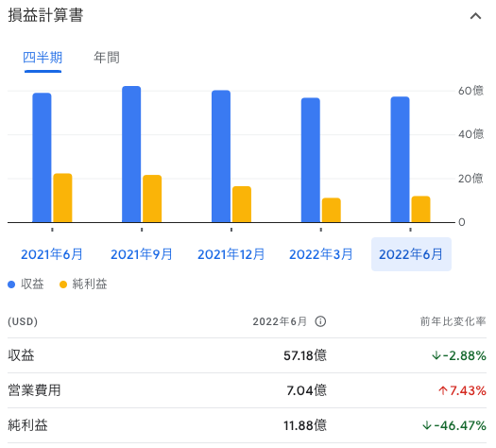Click the blue 収益 legend dot

click(11, 284)
